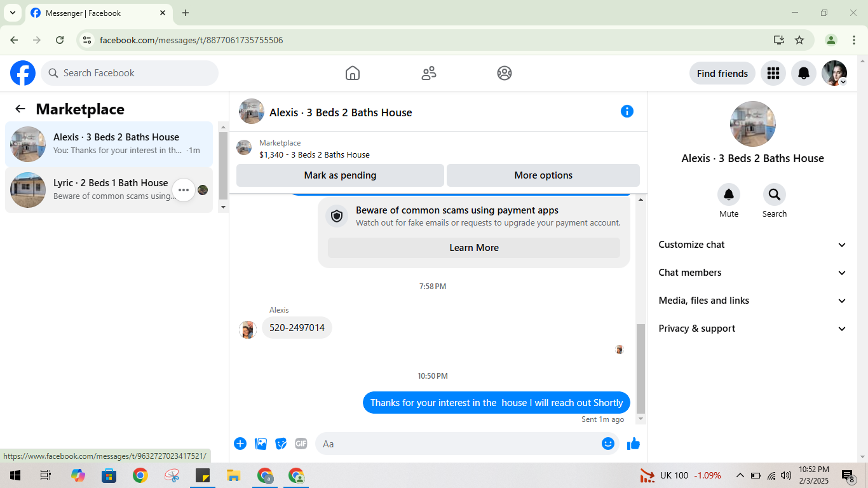Choose a sticker in the composer
The width and height of the screenshot is (868, 488).
pyautogui.click(x=281, y=444)
